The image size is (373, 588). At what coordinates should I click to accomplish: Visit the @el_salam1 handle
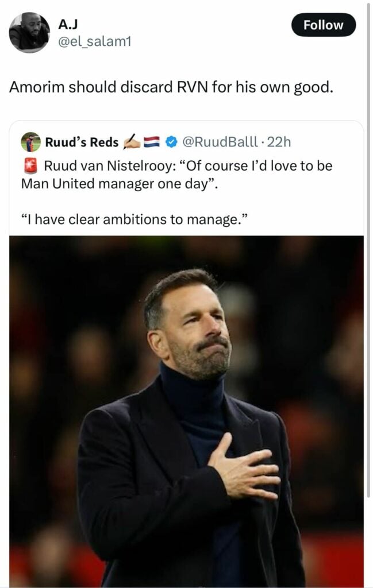click(94, 41)
